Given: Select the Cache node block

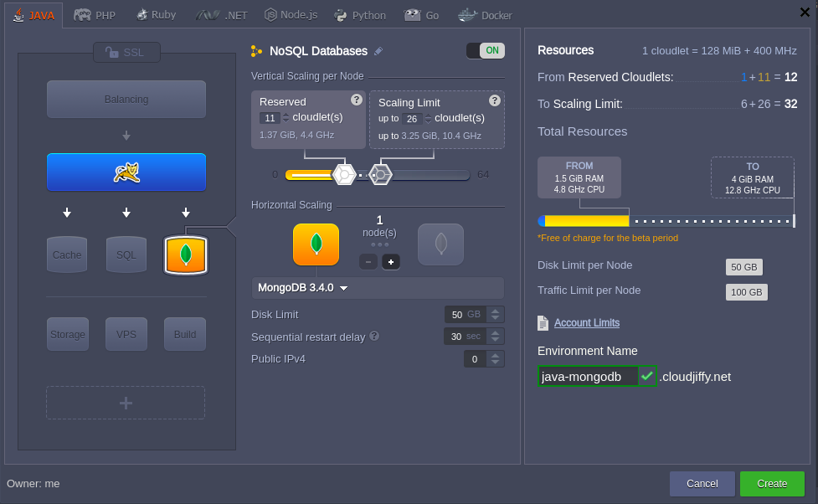Looking at the screenshot, I should [x=67, y=255].
